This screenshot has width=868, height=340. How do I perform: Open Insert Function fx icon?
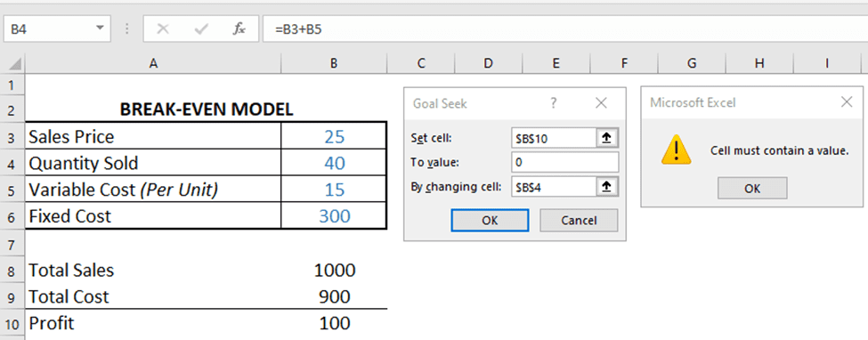[239, 28]
